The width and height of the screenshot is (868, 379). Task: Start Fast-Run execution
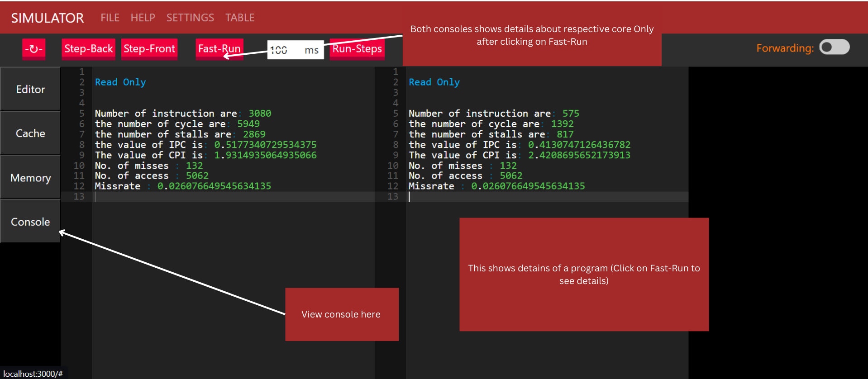(219, 49)
